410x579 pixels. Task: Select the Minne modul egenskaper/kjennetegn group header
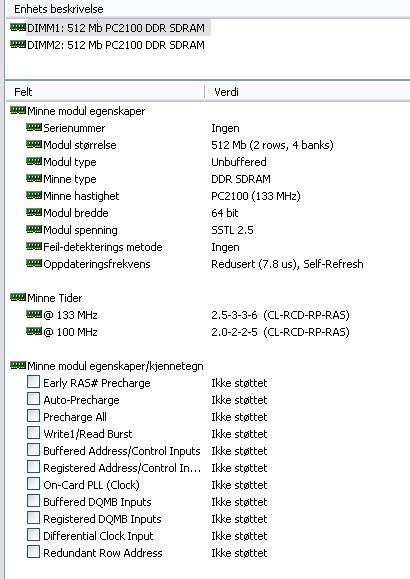(115, 366)
